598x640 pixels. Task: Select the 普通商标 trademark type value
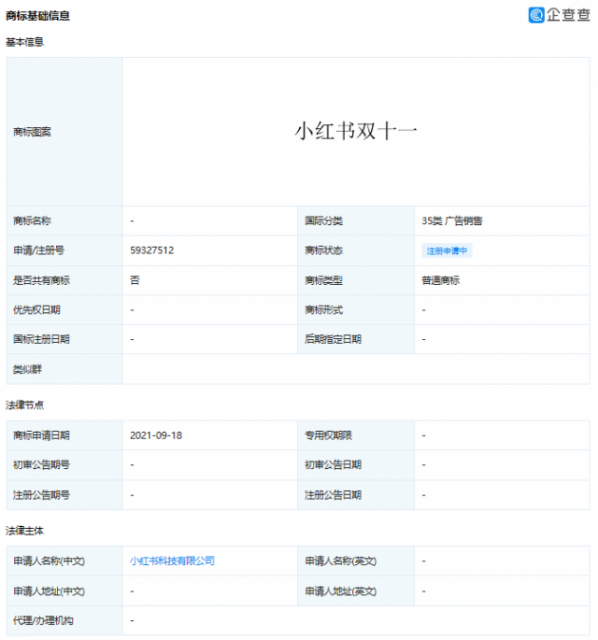(x=440, y=280)
